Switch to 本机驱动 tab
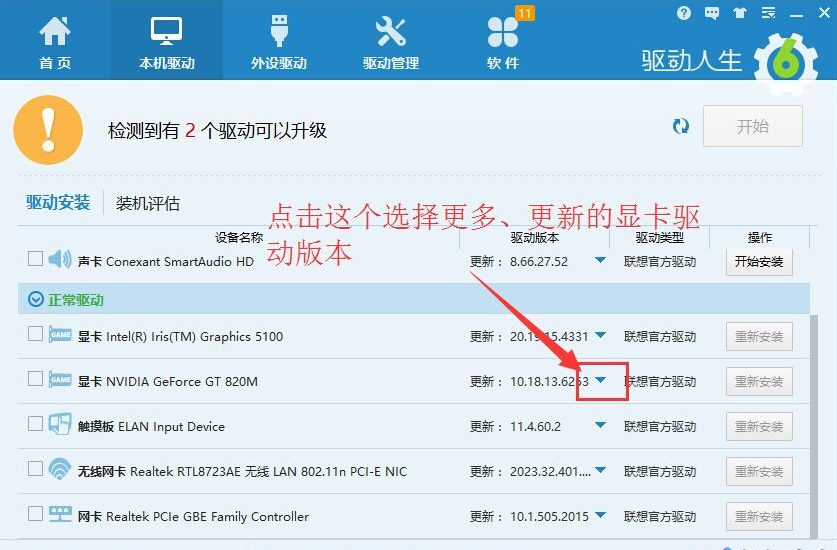 point(167,41)
